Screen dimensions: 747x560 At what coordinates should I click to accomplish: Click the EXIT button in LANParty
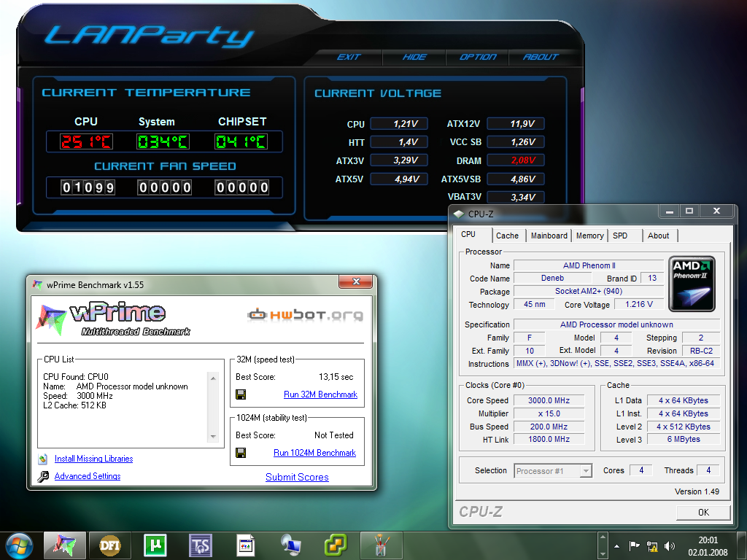click(x=349, y=57)
